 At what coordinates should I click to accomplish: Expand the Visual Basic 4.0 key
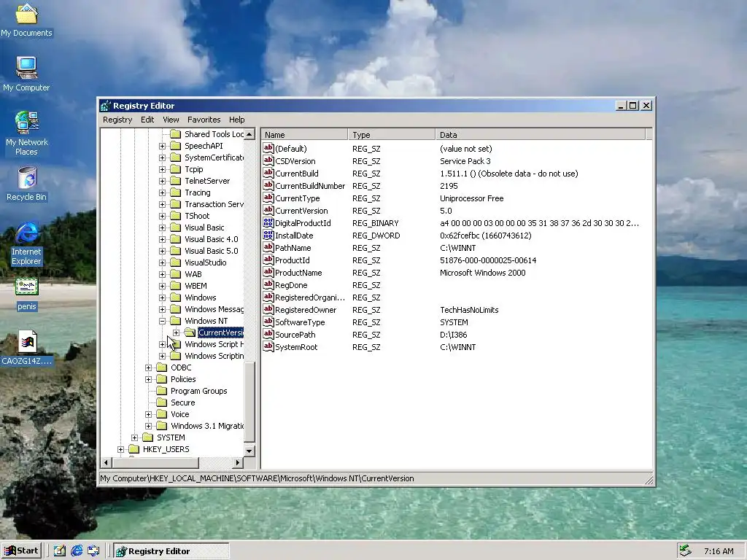163,239
